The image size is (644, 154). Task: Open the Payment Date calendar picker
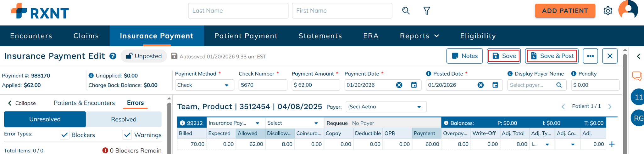pos(414,85)
